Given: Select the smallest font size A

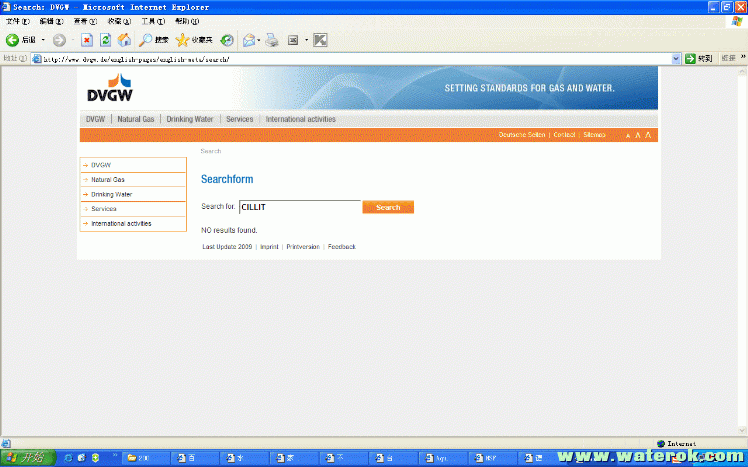Looking at the screenshot, I should [628, 136].
